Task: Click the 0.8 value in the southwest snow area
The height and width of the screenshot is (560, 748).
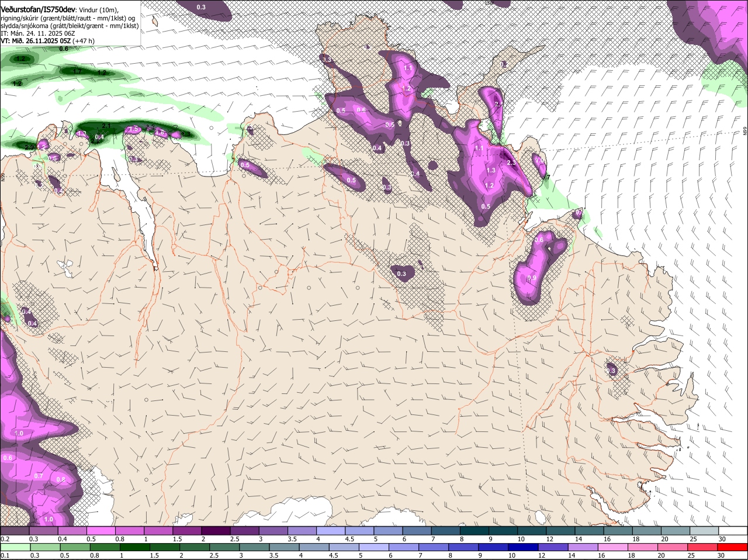Action: pos(61,480)
